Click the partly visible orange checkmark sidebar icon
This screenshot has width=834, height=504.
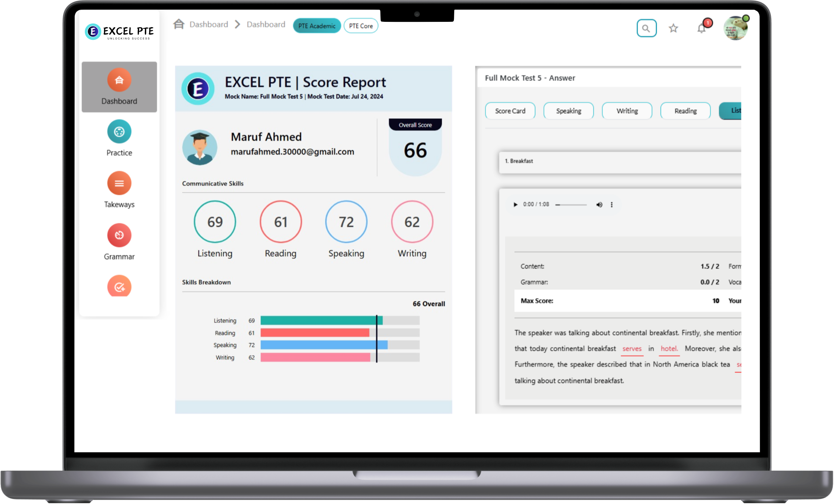[119, 286]
